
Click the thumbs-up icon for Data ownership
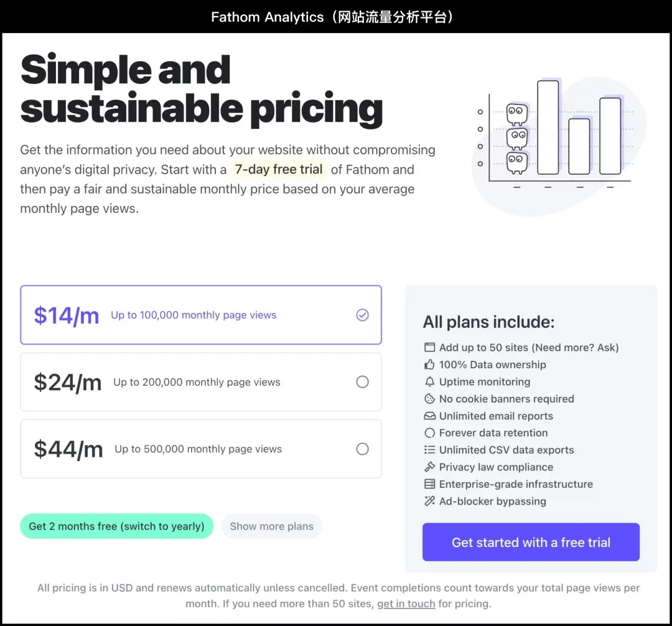[429, 365]
